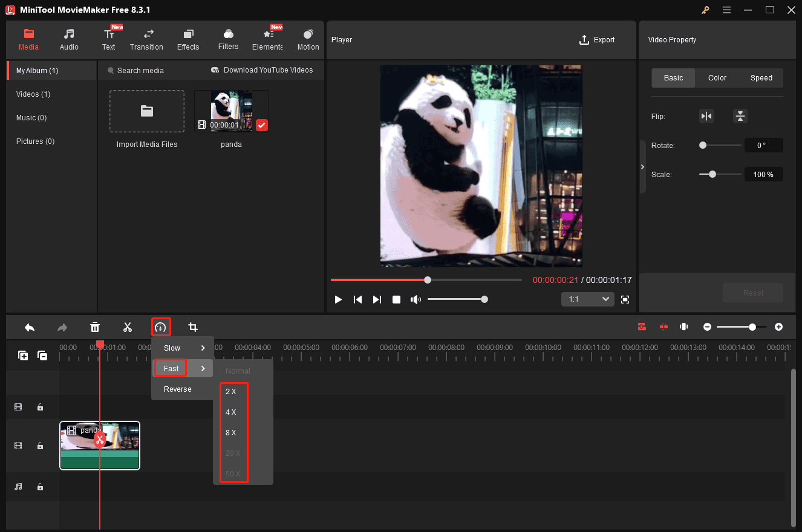Image resolution: width=802 pixels, height=532 pixels.
Task: Select the Speed tool in the timeline toolbar
Action: click(161, 326)
